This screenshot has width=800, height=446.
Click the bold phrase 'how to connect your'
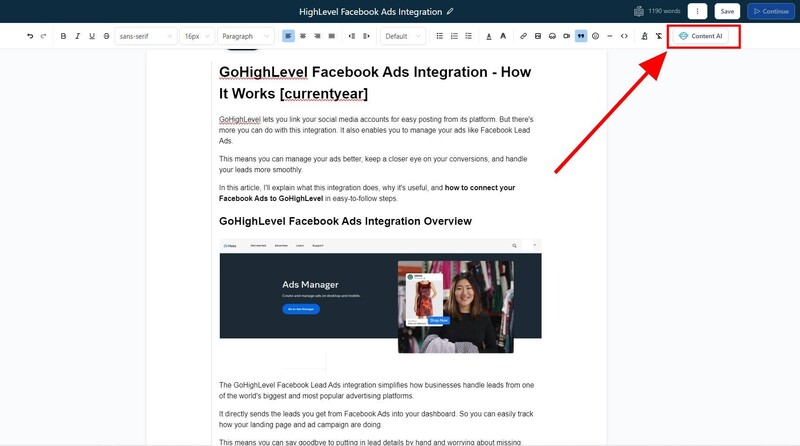click(x=480, y=187)
